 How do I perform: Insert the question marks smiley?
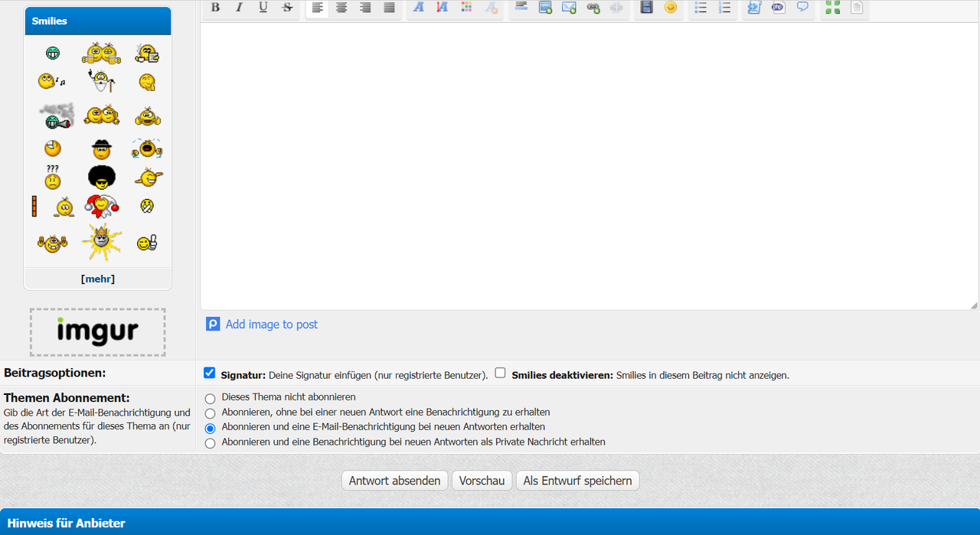coord(52,178)
